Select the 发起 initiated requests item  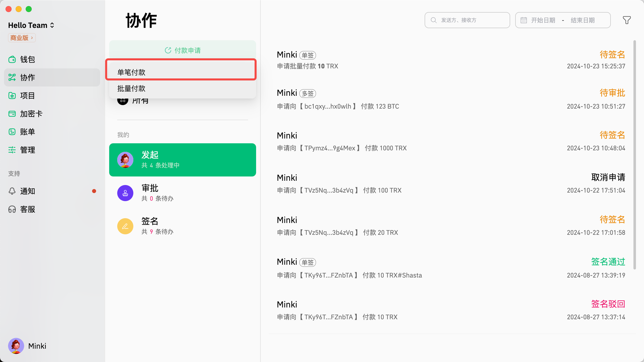point(183,160)
